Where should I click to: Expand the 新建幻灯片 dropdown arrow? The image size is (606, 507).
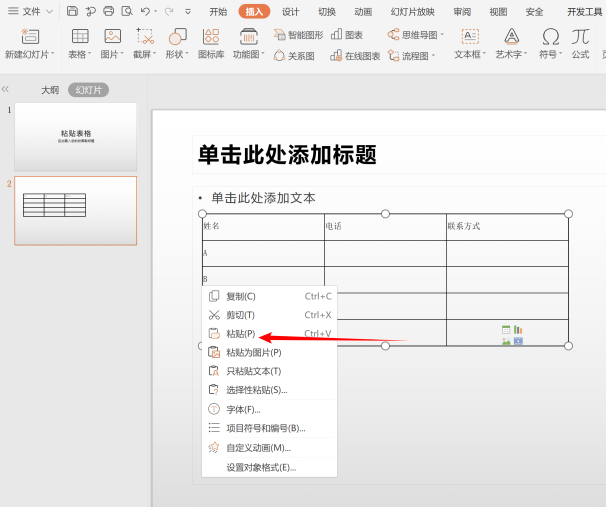[53, 53]
